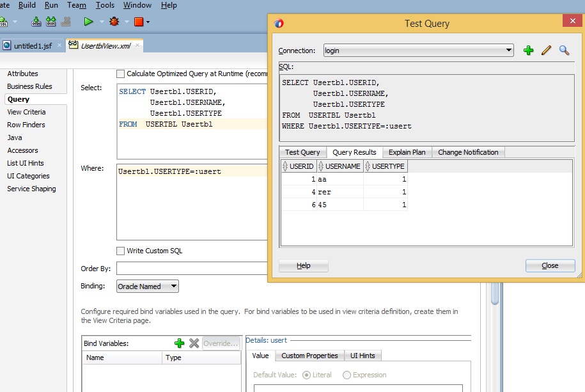Click the Rebuild (double green arrow) toolbar icon
The image size is (585, 392).
point(51,22)
